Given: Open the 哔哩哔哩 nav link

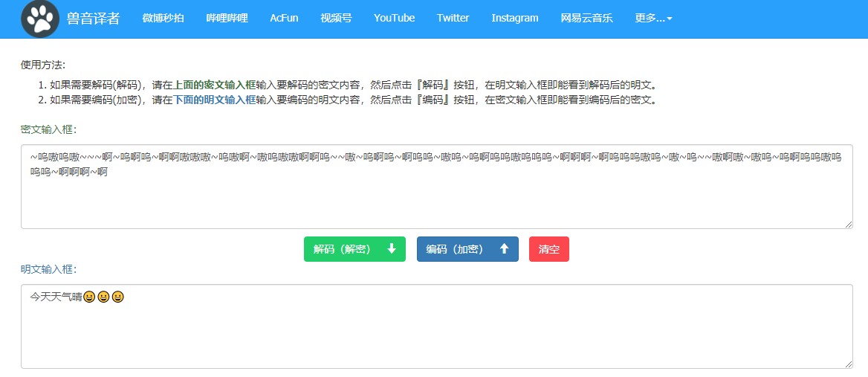Looking at the screenshot, I should pyautogui.click(x=227, y=19).
